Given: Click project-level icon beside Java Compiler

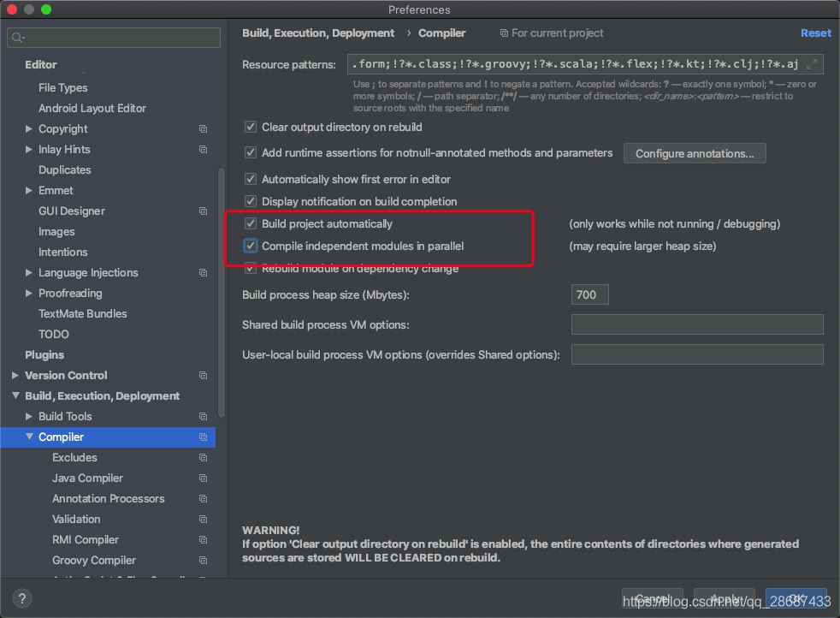Looking at the screenshot, I should click(203, 478).
